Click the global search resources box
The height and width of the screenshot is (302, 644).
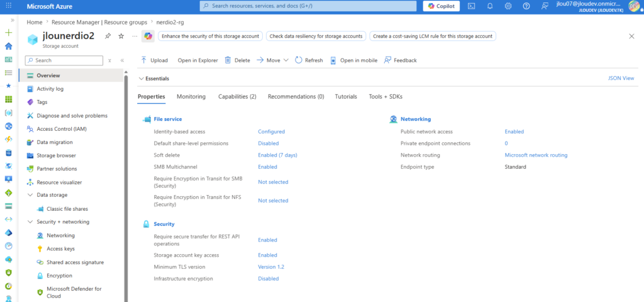(309, 6)
